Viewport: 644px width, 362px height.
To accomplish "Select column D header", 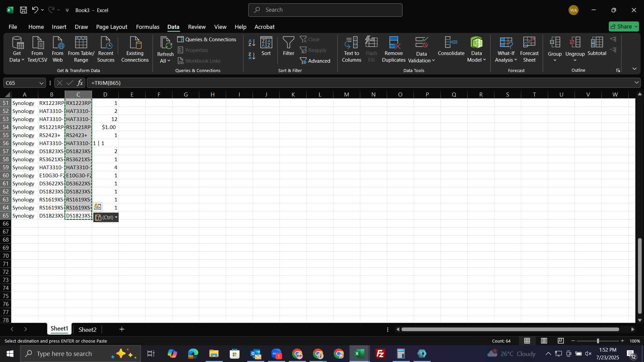I will point(105,95).
